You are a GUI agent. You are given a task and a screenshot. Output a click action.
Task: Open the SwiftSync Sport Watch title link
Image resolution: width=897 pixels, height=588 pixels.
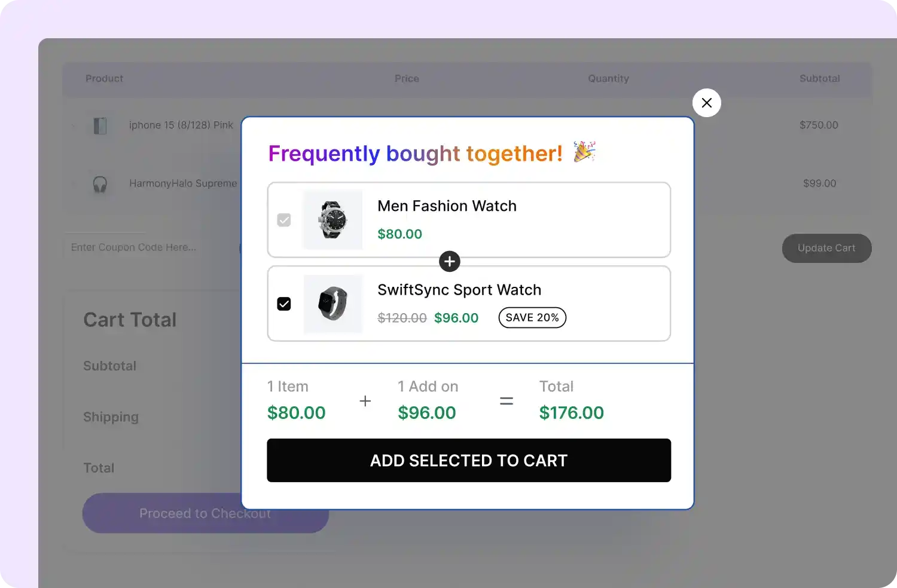pyautogui.click(x=459, y=290)
